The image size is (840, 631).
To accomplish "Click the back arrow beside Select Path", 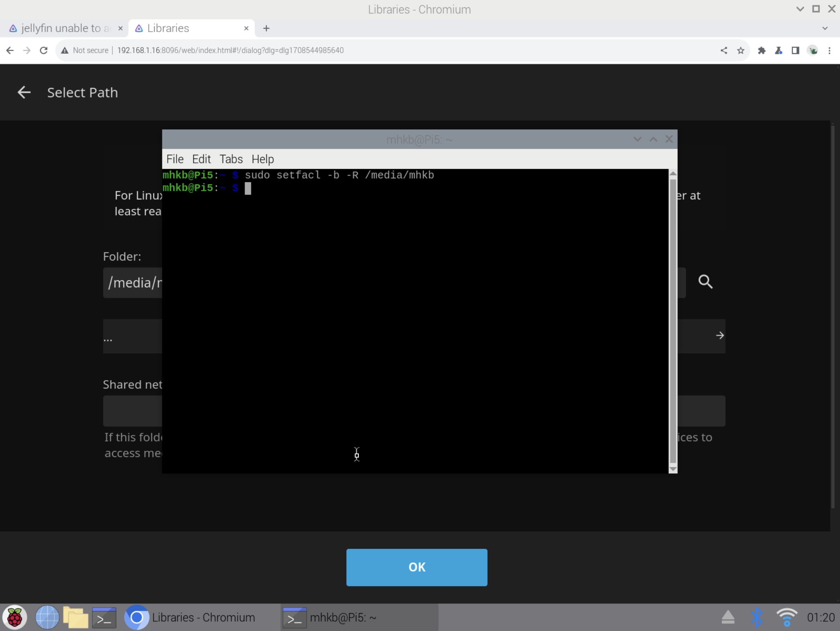I will coord(24,92).
